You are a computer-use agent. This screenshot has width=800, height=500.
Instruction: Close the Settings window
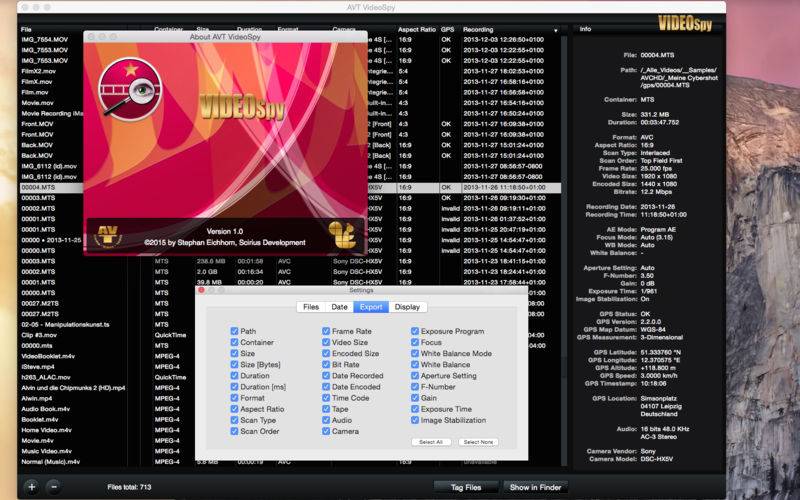[x=201, y=290]
